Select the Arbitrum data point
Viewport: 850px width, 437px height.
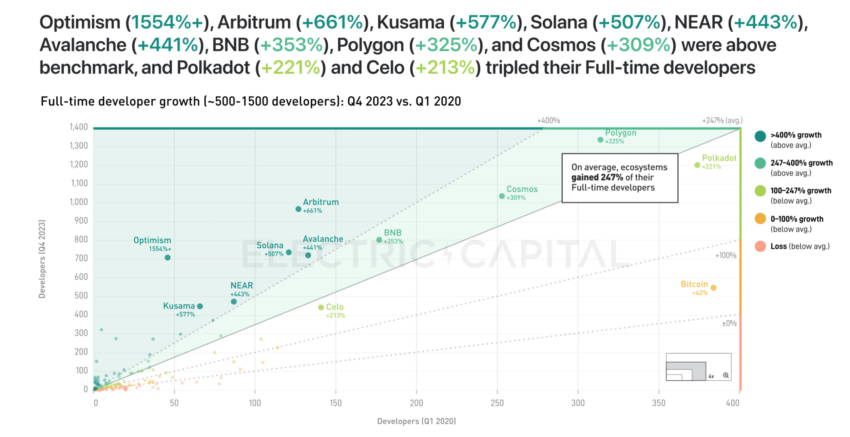(x=298, y=209)
